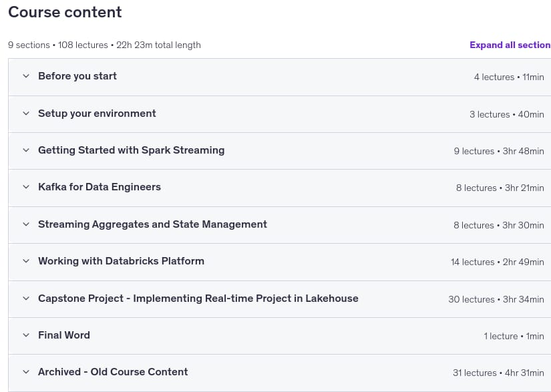This screenshot has height=392, width=551.
Task: Click '8 lectures • 3hr 30min' text
Action: (x=499, y=225)
